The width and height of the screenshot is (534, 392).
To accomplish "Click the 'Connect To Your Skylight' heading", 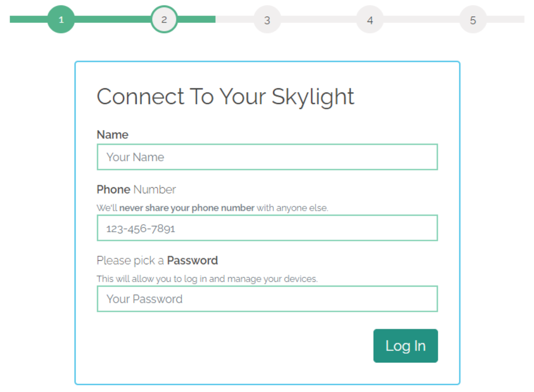I will [x=225, y=96].
